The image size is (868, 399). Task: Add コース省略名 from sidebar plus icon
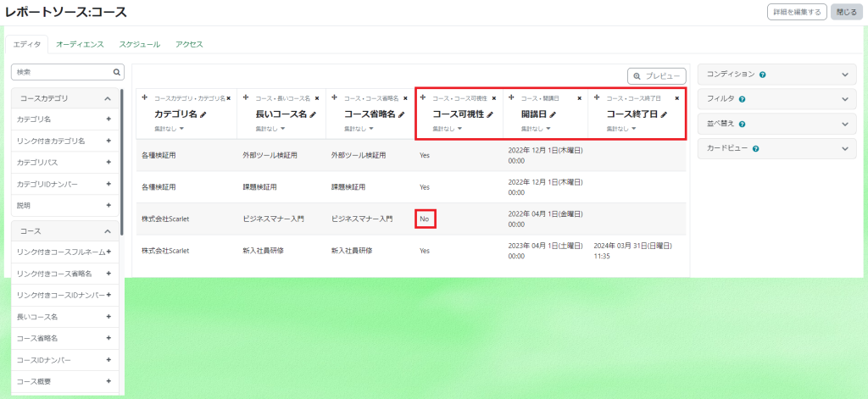pyautogui.click(x=108, y=338)
